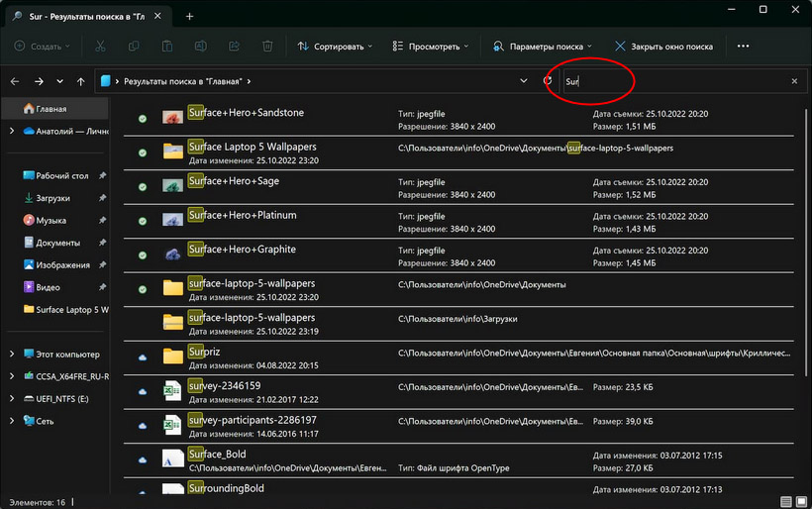812x509 pixels.
Task: Click the survey-2346159 Excel file icon
Action: [172, 390]
